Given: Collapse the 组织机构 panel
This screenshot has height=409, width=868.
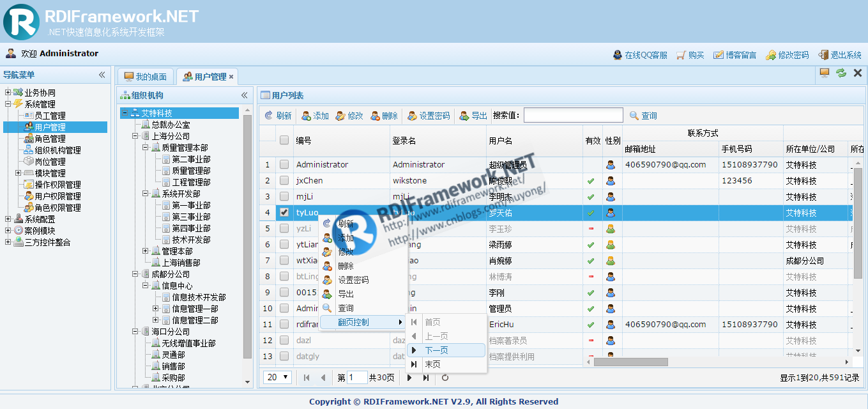Looking at the screenshot, I should 244,95.
